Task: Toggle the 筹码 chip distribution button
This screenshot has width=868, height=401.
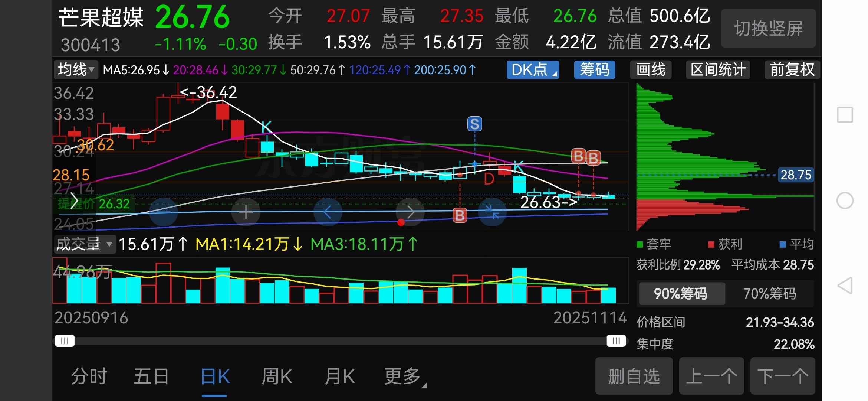Action: tap(594, 70)
